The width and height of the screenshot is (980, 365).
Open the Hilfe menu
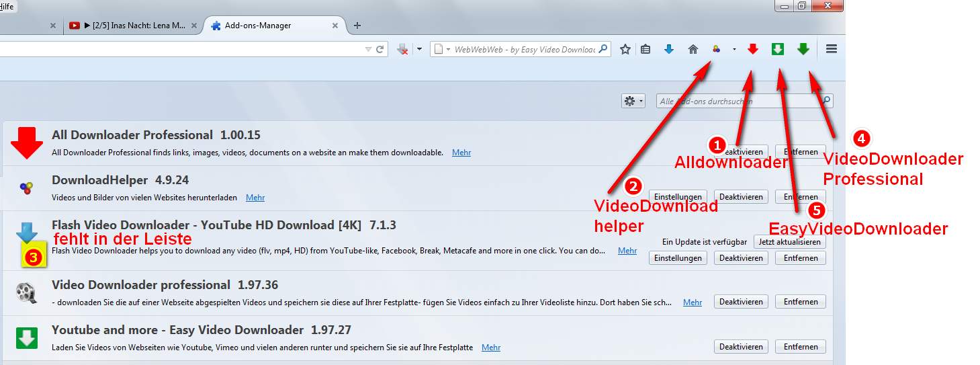coord(5,6)
